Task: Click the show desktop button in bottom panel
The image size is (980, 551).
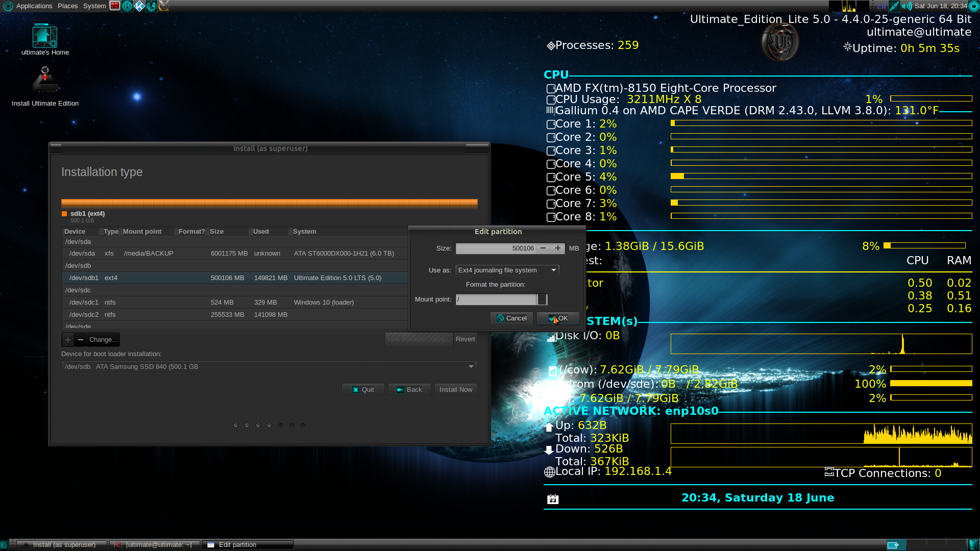Action: click(5, 545)
